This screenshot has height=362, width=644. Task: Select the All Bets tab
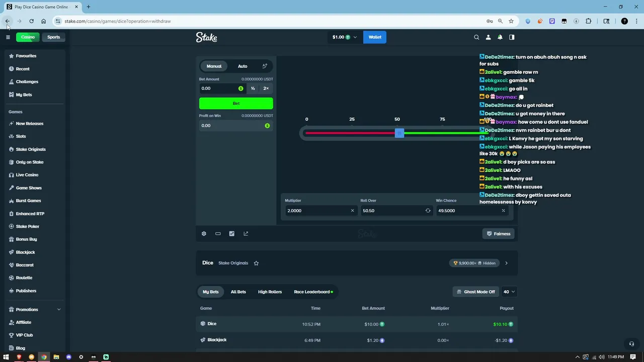(238, 292)
